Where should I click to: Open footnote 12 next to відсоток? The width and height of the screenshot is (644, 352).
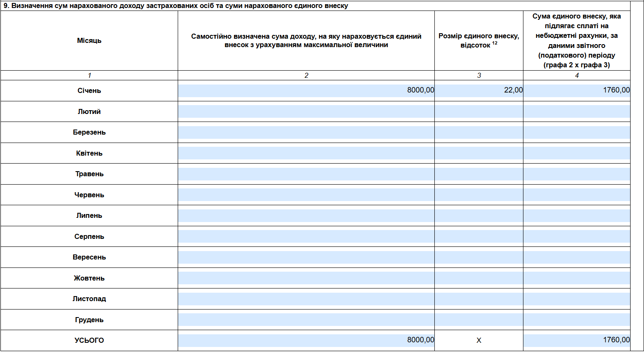point(494,43)
